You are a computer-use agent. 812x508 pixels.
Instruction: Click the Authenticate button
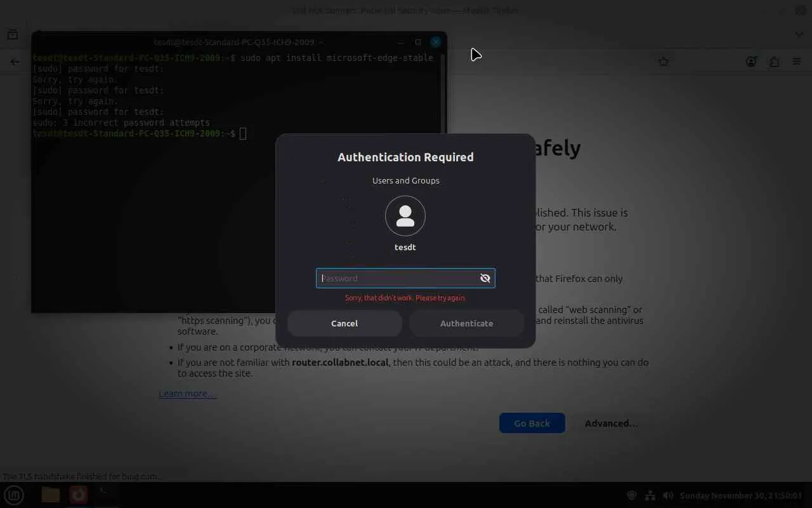click(466, 323)
